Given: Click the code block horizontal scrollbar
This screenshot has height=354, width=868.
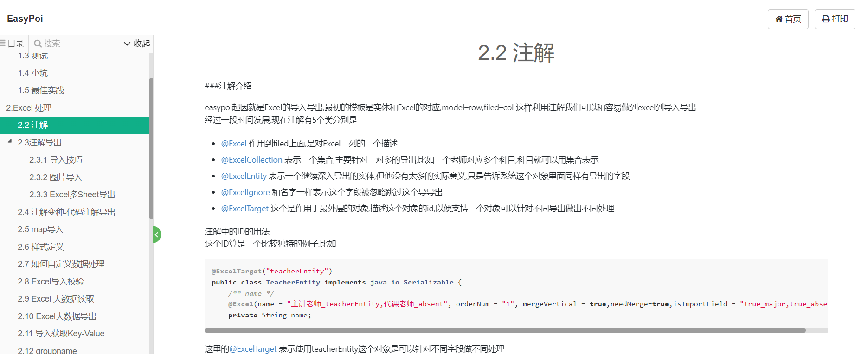Looking at the screenshot, I should pyautogui.click(x=505, y=330).
